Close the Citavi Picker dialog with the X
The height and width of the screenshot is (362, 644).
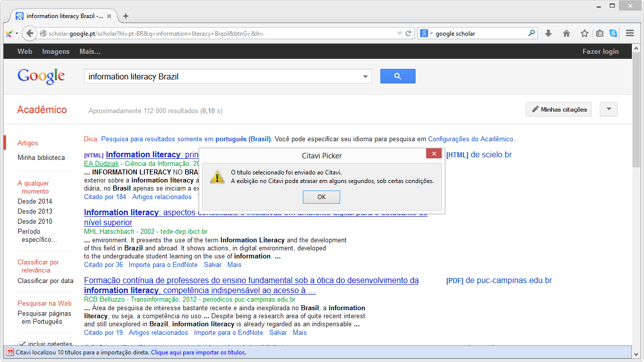point(434,154)
